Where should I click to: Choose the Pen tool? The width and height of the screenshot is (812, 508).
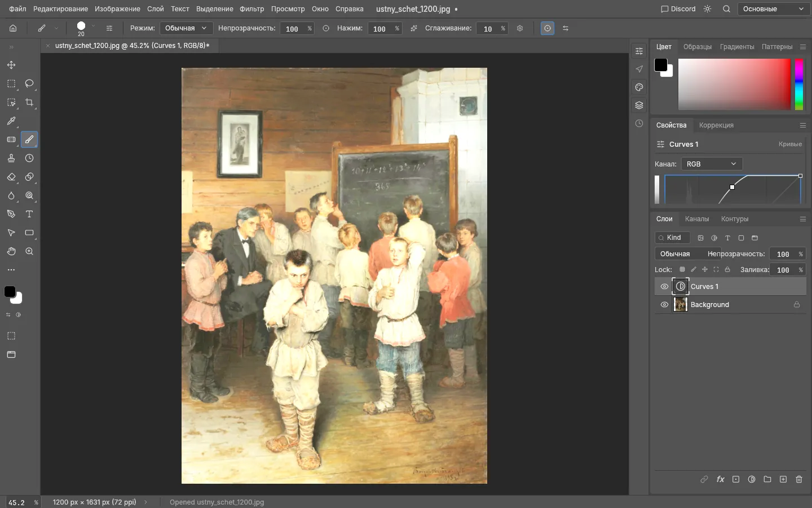(11, 214)
